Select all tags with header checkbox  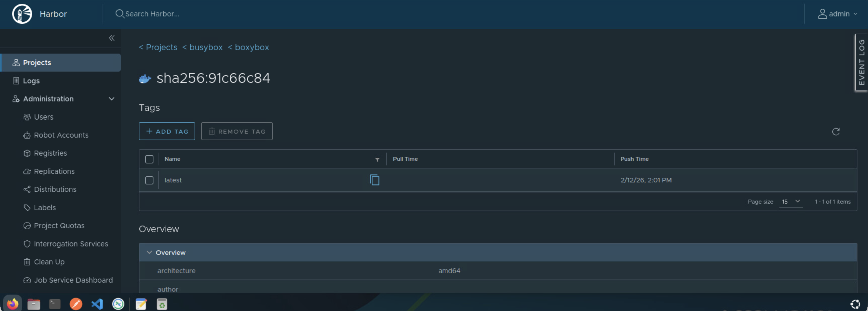click(x=149, y=159)
